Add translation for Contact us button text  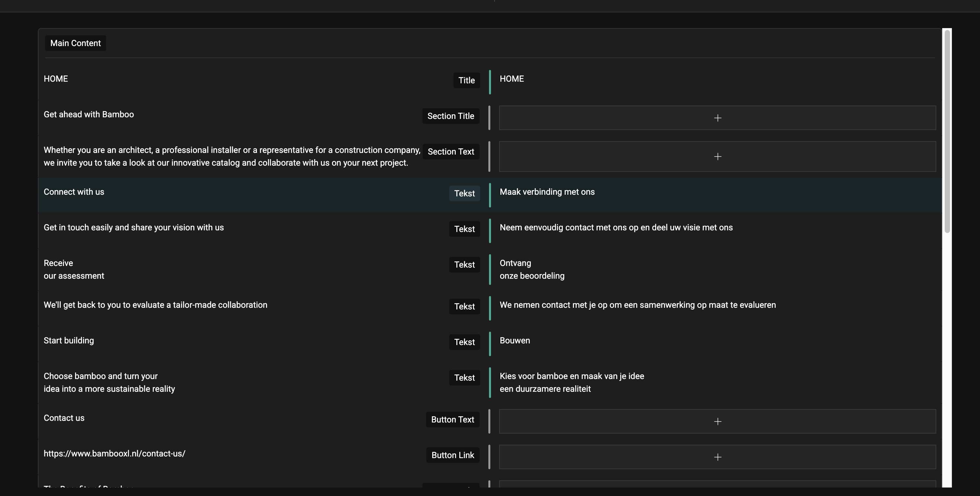coord(717,422)
